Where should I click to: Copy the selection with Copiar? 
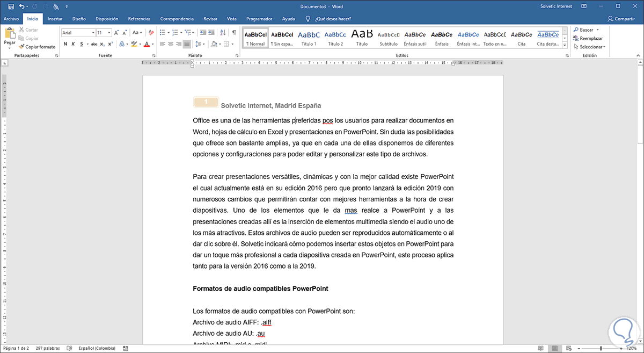click(28, 38)
